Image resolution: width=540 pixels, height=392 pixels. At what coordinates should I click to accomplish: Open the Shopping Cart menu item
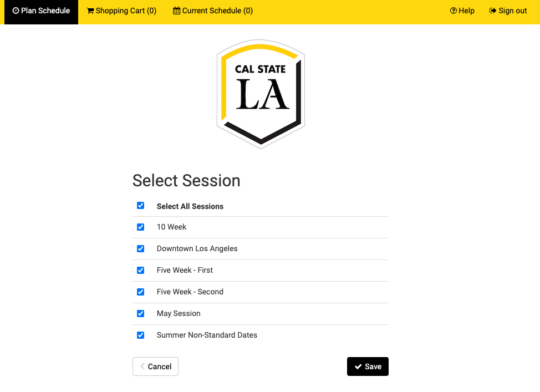121,11
